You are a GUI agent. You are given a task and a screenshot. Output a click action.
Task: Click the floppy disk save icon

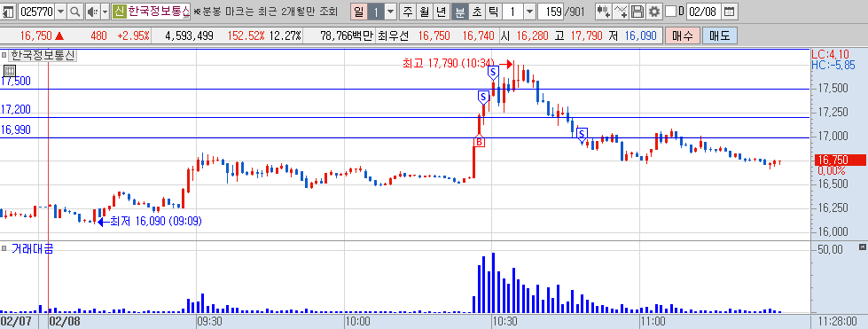pyautogui.click(x=637, y=11)
